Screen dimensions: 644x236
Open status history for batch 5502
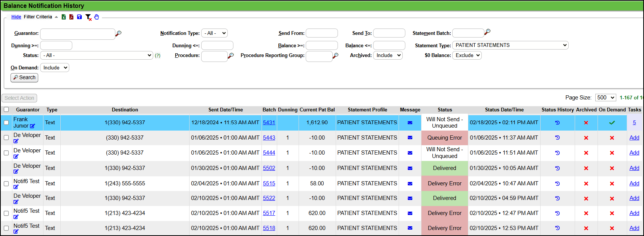(557, 168)
